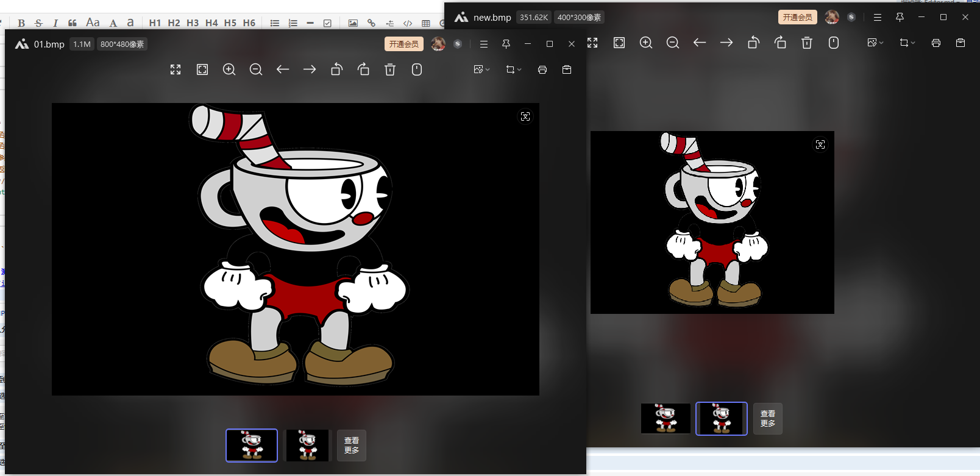Toggle bold in editor toolbar
Viewport: 980px width, 476px height.
21,23
